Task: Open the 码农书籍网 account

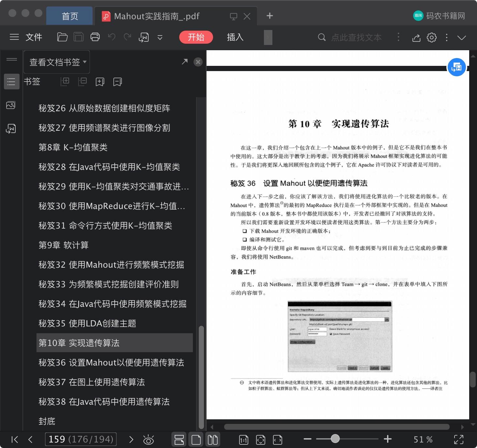Action: [439, 16]
